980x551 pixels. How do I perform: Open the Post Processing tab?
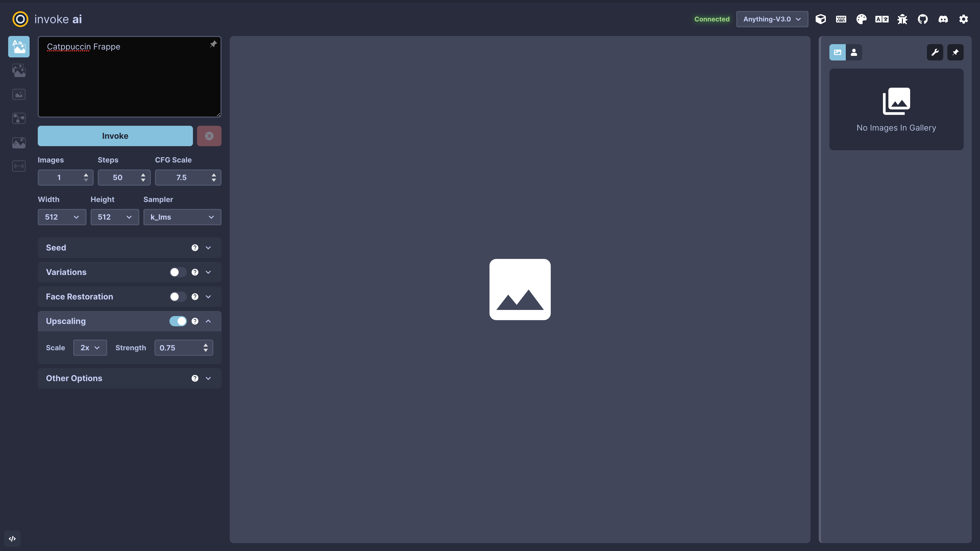[x=19, y=142]
